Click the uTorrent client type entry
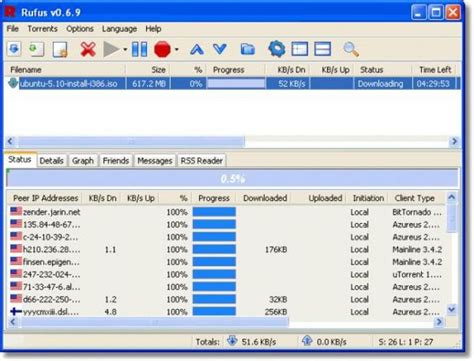 [x=417, y=274]
